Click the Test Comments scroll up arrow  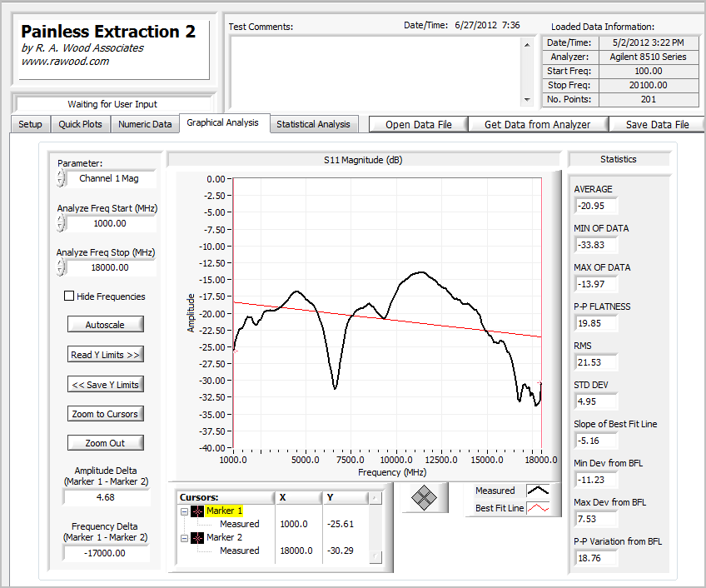tap(527, 45)
